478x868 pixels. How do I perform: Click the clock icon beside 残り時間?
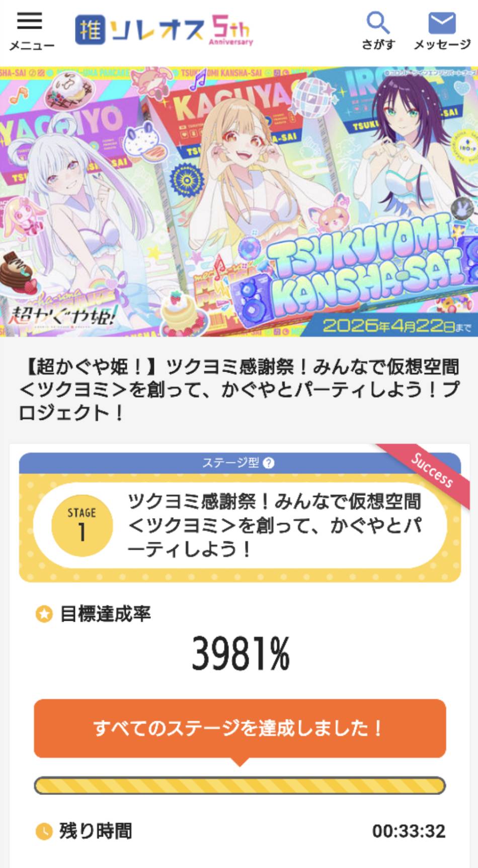point(44,831)
